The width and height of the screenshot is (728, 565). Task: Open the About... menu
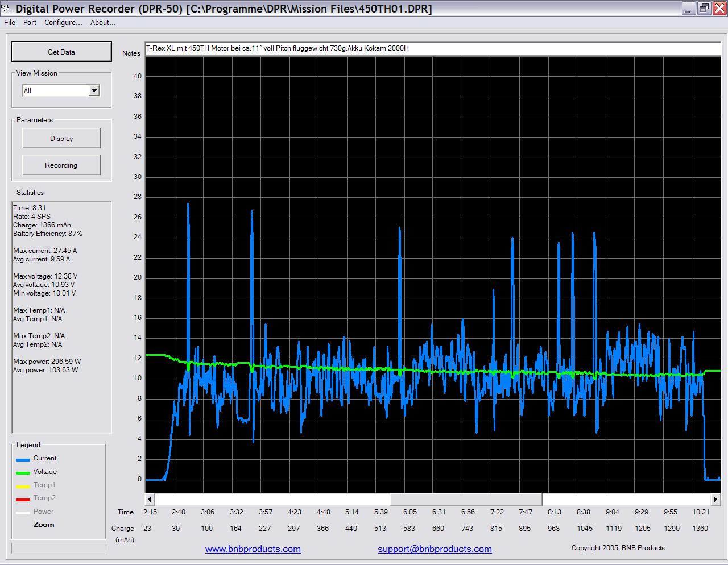(103, 22)
